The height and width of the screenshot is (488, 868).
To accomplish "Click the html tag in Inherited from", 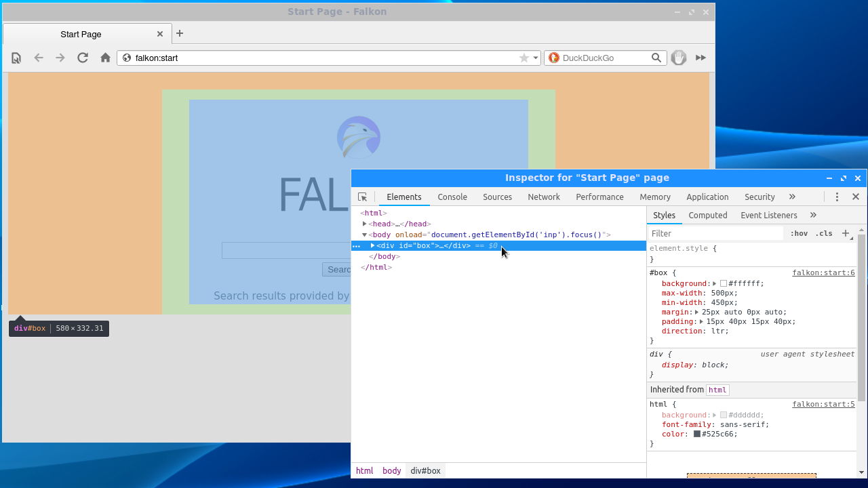I will 717,390.
